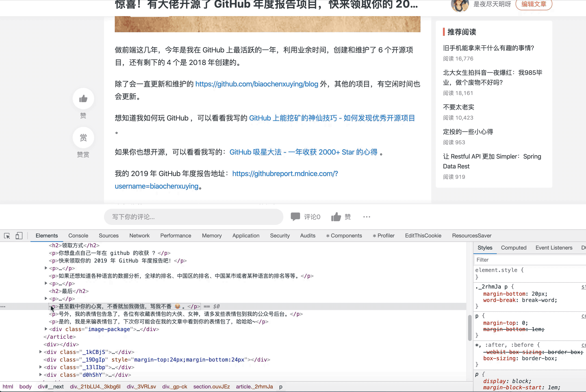Expand the _1kCBjS div node
This screenshot has height=392, width=586.
click(41, 352)
